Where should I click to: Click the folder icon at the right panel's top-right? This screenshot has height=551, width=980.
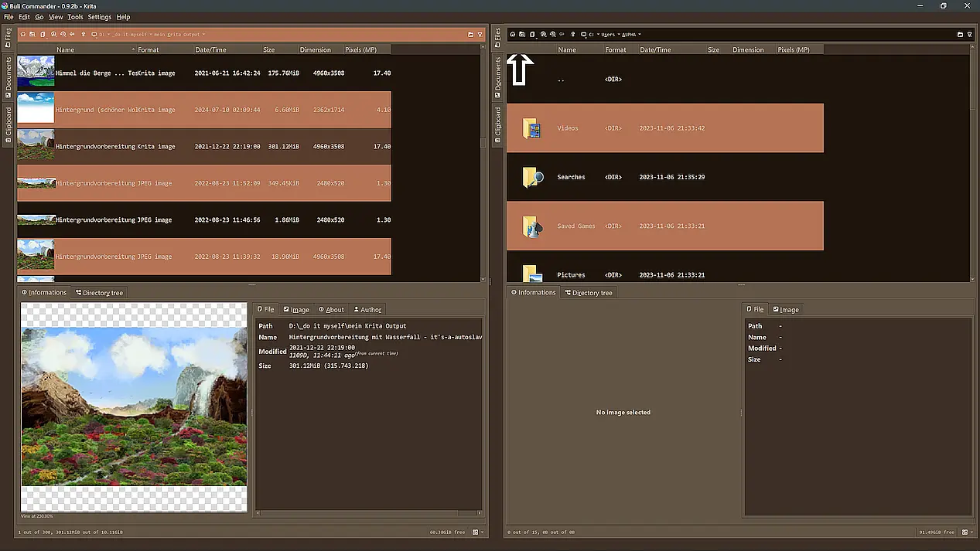[x=960, y=35]
